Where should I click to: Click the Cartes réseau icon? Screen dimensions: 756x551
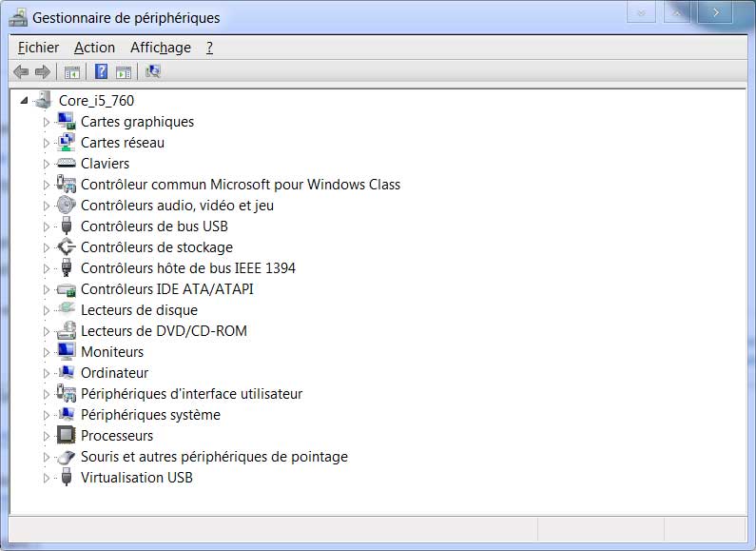(x=66, y=142)
